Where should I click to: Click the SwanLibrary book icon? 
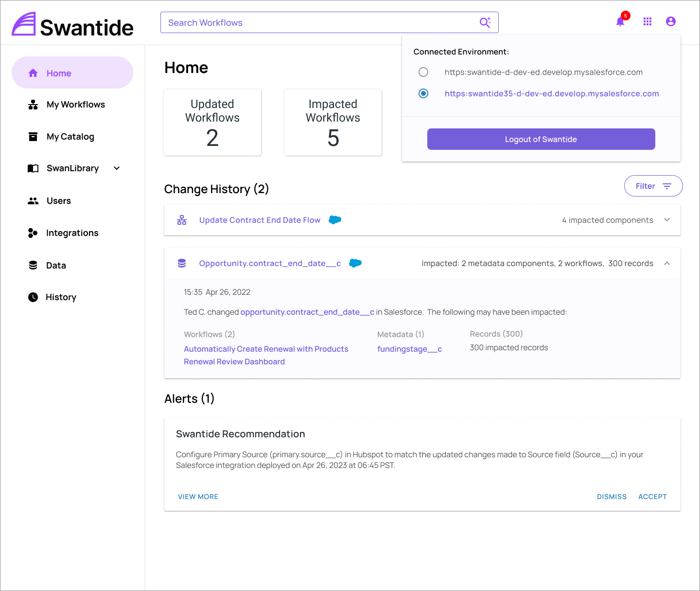pyautogui.click(x=33, y=168)
